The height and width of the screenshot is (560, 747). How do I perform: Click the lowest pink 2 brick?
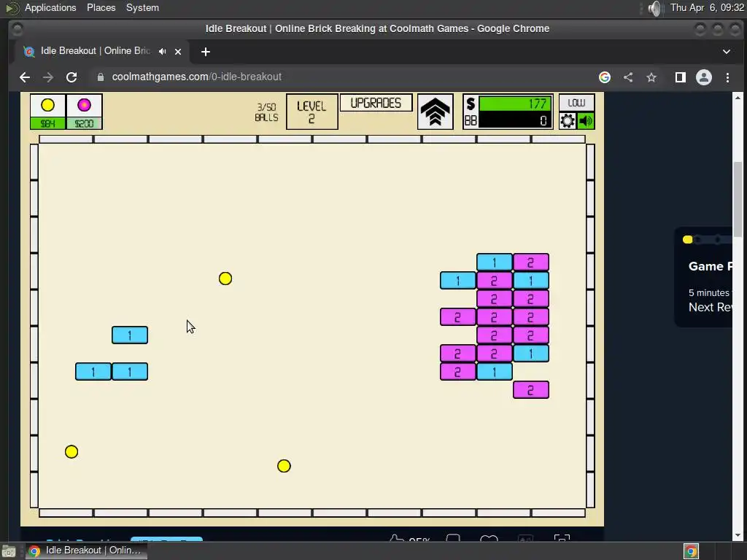click(531, 390)
